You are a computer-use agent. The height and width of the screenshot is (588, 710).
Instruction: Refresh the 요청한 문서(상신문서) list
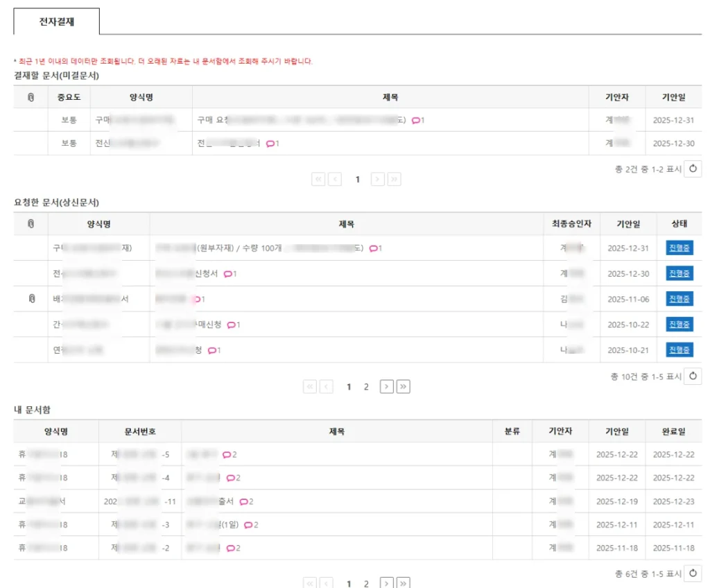(693, 377)
